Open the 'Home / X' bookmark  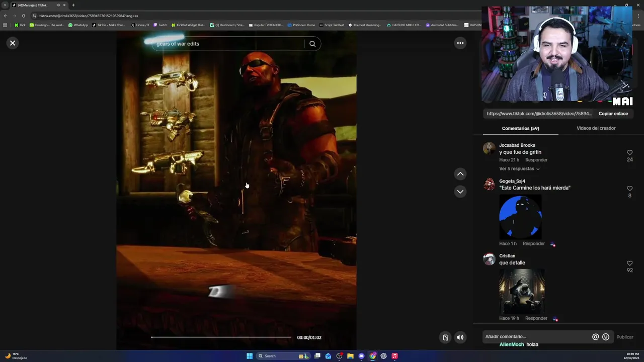tap(140, 25)
